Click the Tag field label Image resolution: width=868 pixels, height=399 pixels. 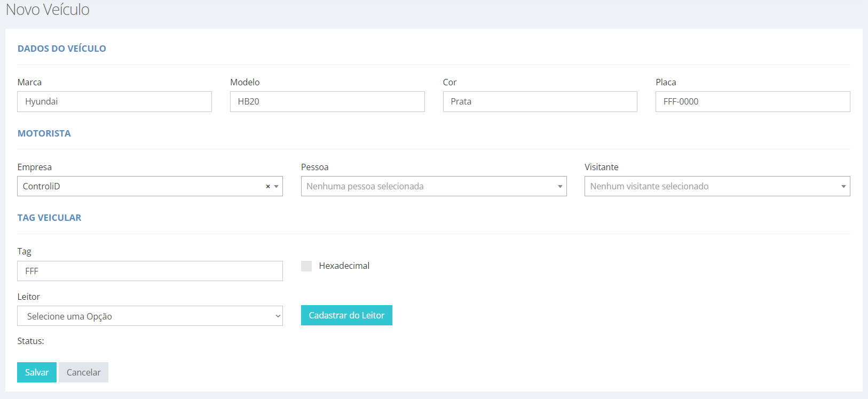point(25,251)
